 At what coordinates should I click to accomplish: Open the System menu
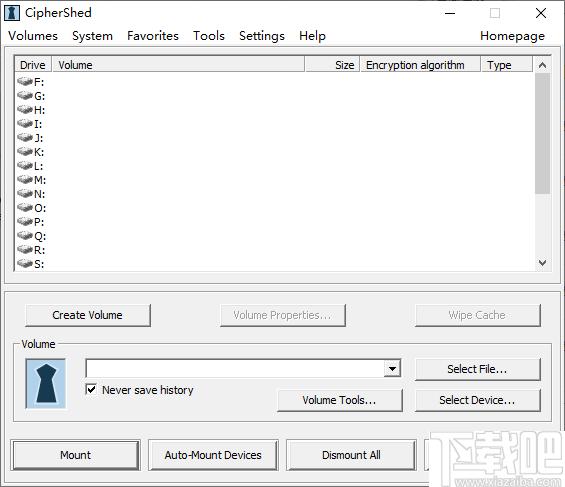[92, 36]
